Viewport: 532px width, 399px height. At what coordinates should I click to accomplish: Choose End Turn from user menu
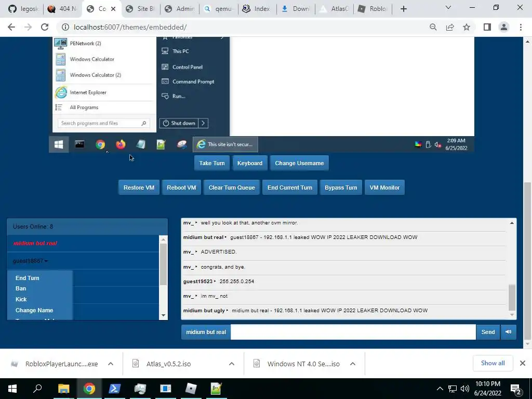(x=28, y=278)
